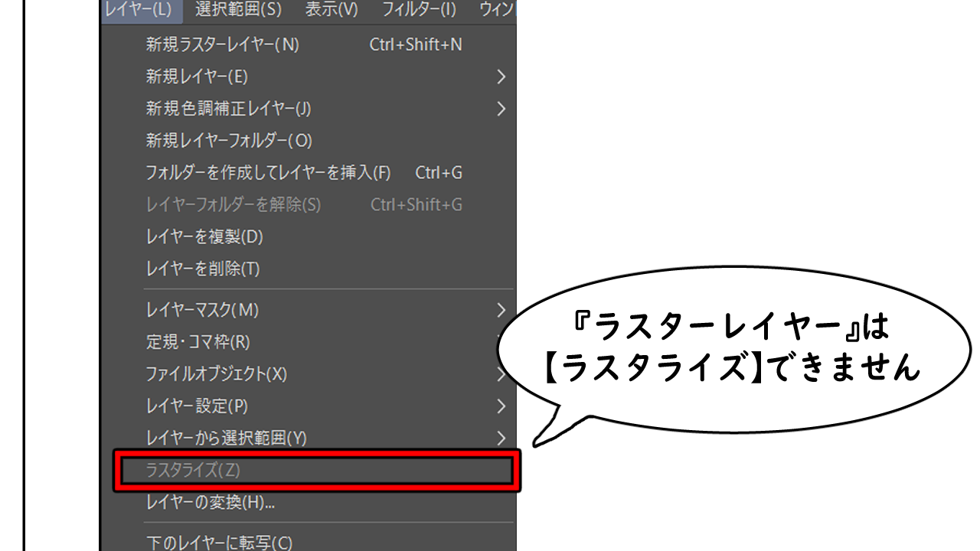Viewport: 980px width, 551px height.
Task: Expand 新規色調補正レイヤー(J) submenu arrow
Action: click(x=501, y=109)
